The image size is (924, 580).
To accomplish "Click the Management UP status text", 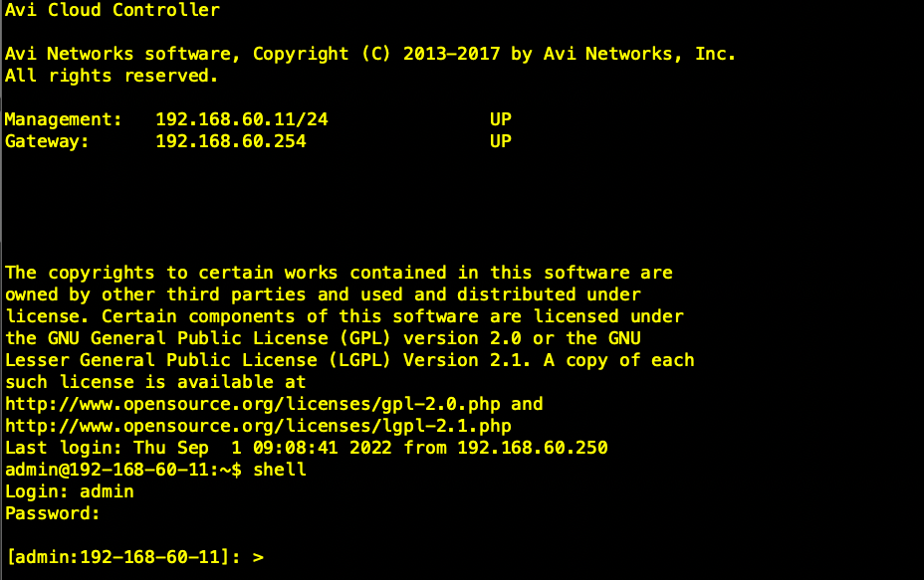I will [x=500, y=119].
